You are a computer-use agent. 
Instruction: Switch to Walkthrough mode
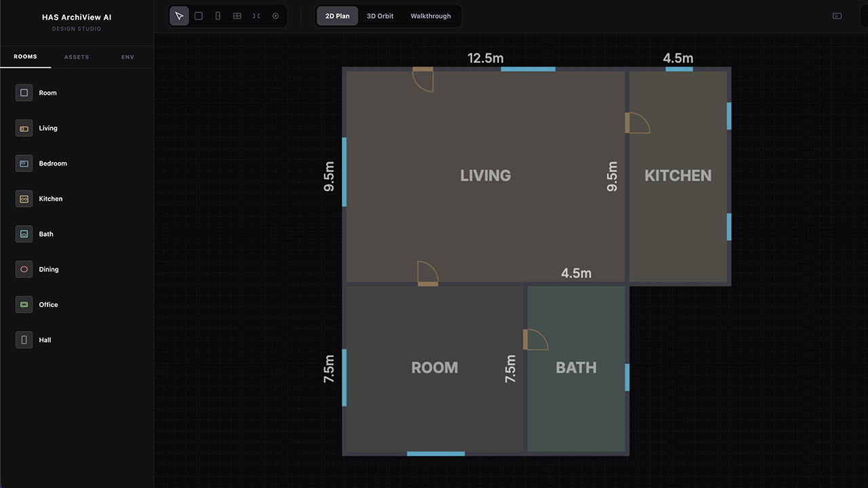click(x=431, y=16)
